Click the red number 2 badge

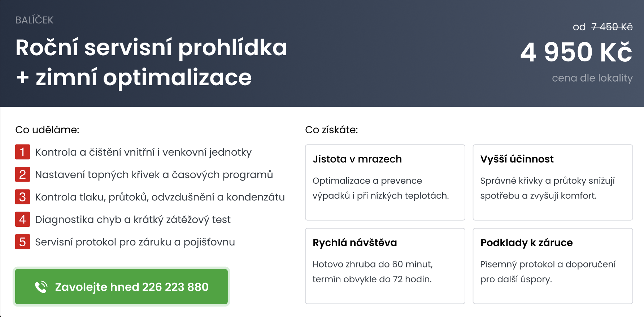coord(22,174)
